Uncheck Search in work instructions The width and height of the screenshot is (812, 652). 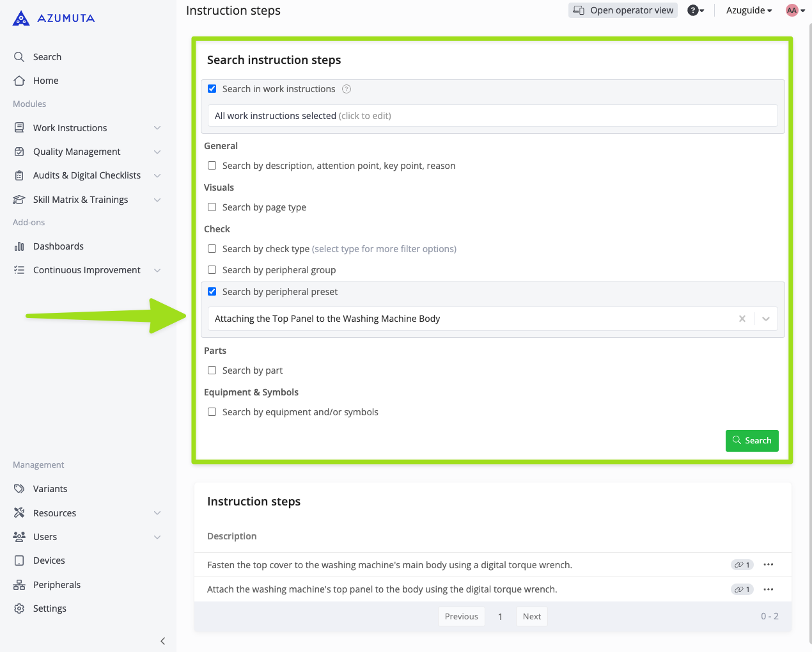[x=212, y=88]
